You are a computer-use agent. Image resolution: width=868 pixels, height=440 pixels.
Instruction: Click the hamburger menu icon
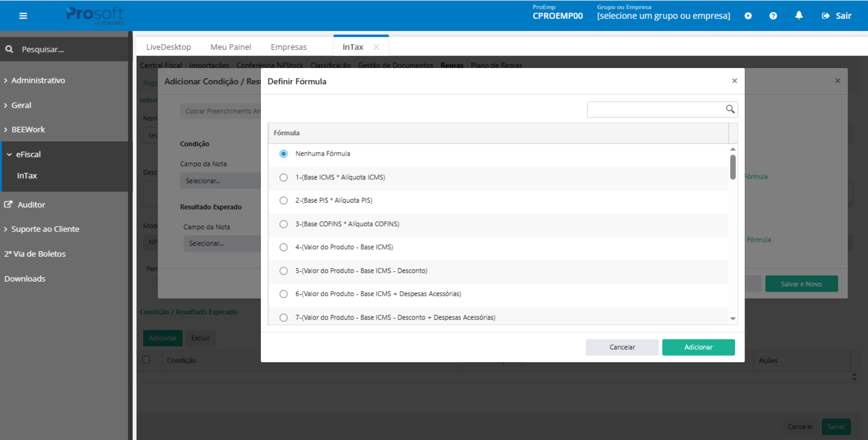tap(23, 16)
